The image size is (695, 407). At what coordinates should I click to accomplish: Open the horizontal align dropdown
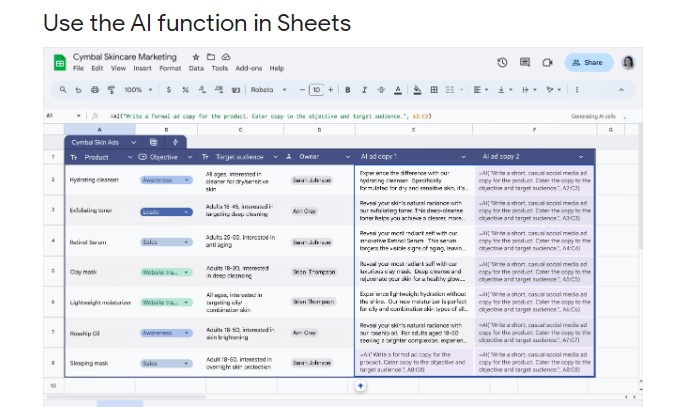point(480,90)
